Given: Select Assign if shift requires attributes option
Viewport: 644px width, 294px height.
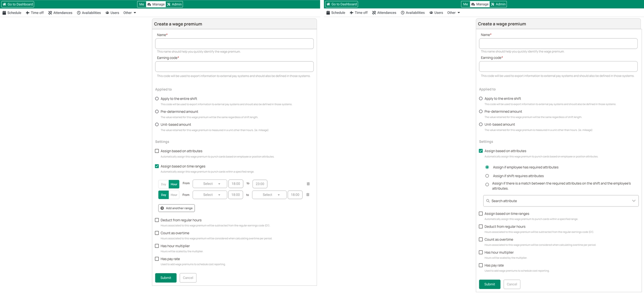Looking at the screenshot, I should (487, 176).
